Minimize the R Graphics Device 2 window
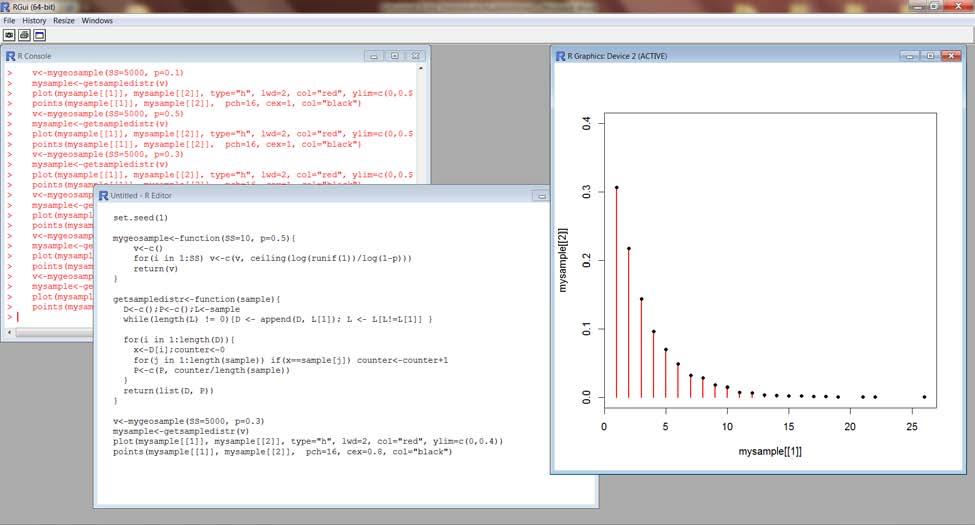The image size is (975, 525). point(910,56)
